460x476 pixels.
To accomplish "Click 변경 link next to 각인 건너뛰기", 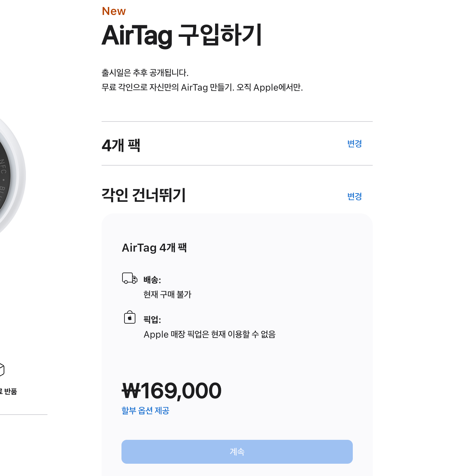I will point(354,197).
